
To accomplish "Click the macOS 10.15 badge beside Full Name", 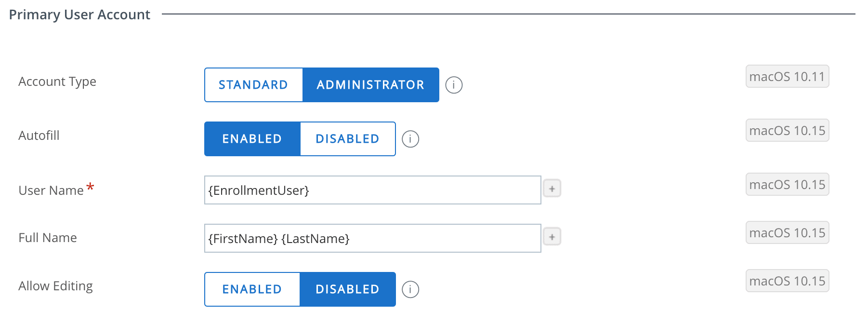I will [x=788, y=232].
